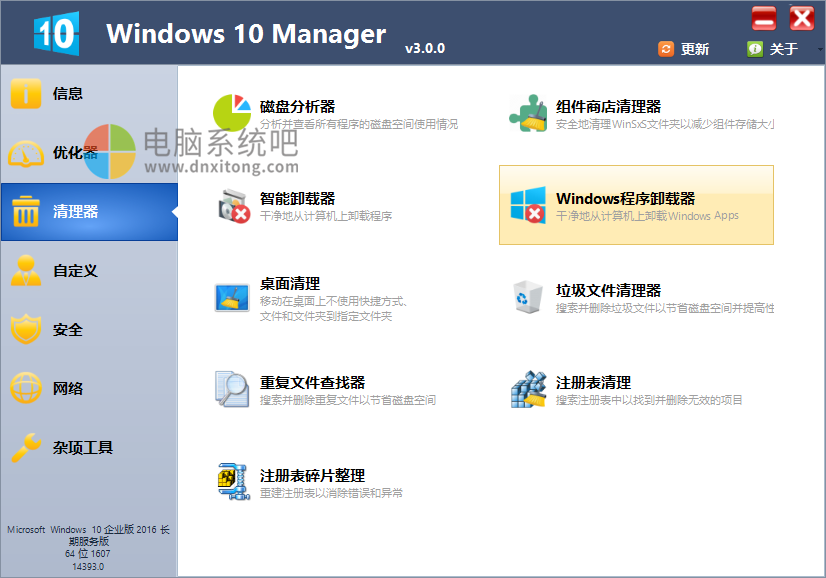Viewport: 826px width, 578px height.
Task: Launch 垃圾文件清理器 via its title
Action: click(608, 290)
